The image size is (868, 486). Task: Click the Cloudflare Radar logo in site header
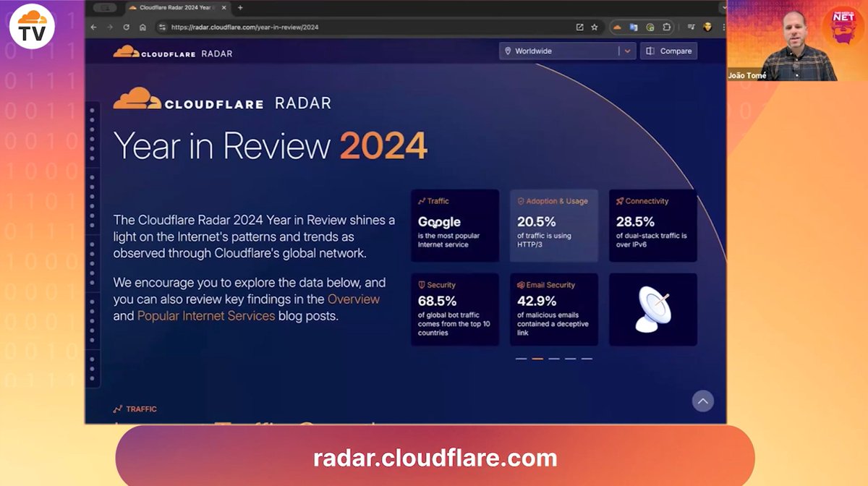click(x=173, y=51)
